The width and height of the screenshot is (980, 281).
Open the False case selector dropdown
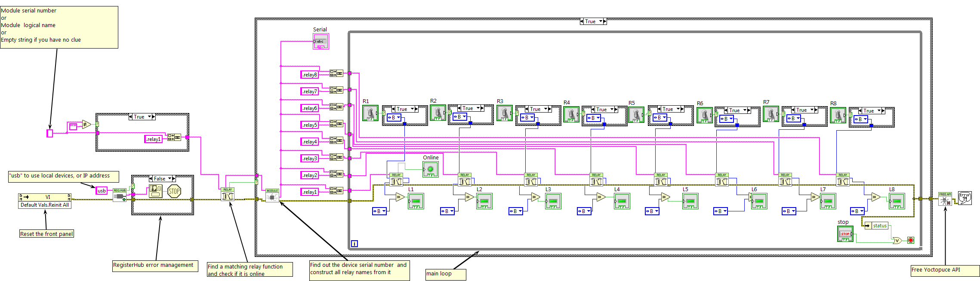coord(169,179)
